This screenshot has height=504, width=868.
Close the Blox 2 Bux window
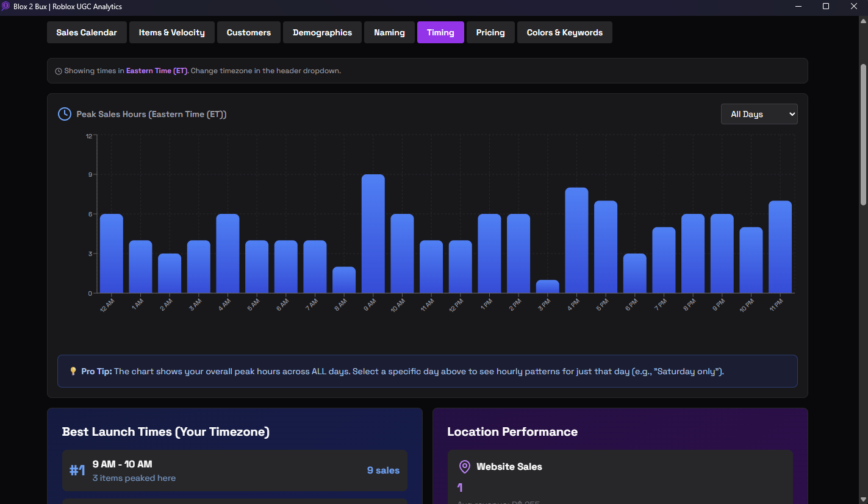click(854, 6)
